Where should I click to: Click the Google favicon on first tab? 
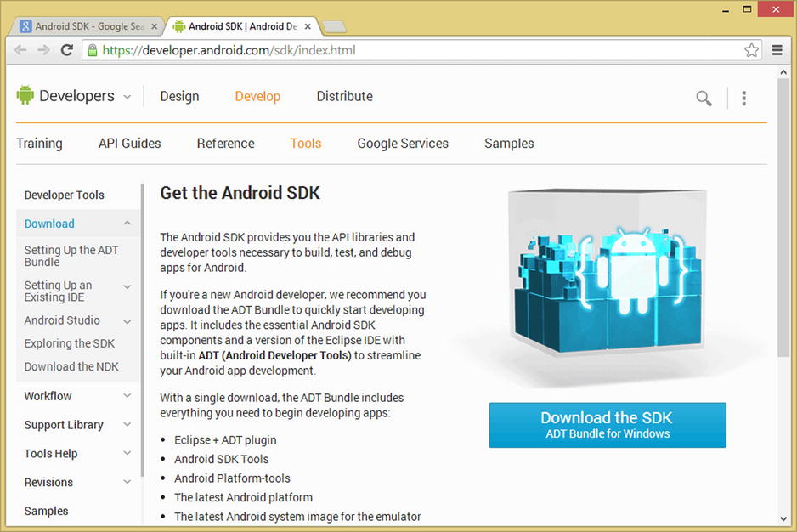coord(25,26)
